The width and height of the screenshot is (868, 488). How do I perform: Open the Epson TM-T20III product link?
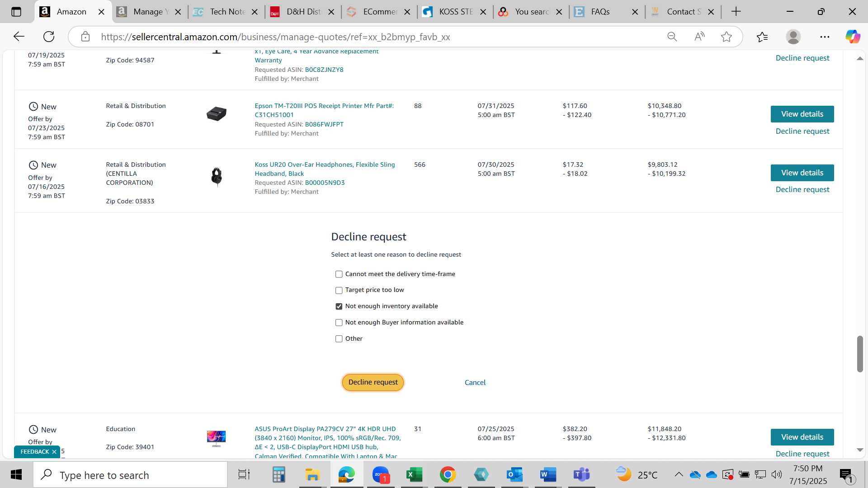point(324,111)
